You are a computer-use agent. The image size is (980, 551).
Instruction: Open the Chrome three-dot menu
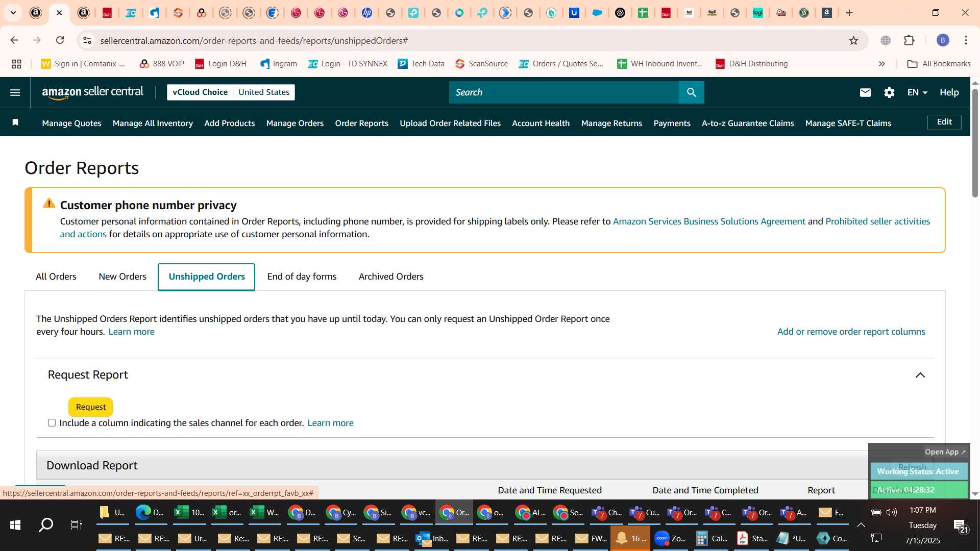pyautogui.click(x=966, y=40)
